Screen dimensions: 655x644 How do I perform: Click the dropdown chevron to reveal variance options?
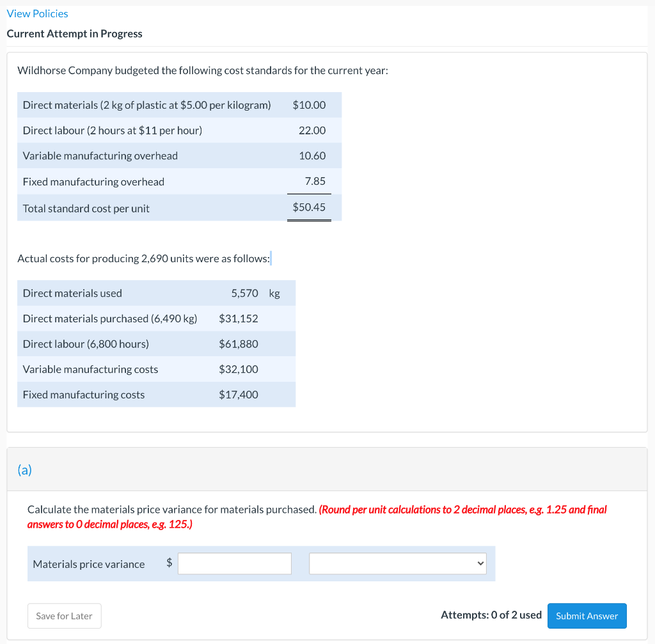[x=480, y=563]
